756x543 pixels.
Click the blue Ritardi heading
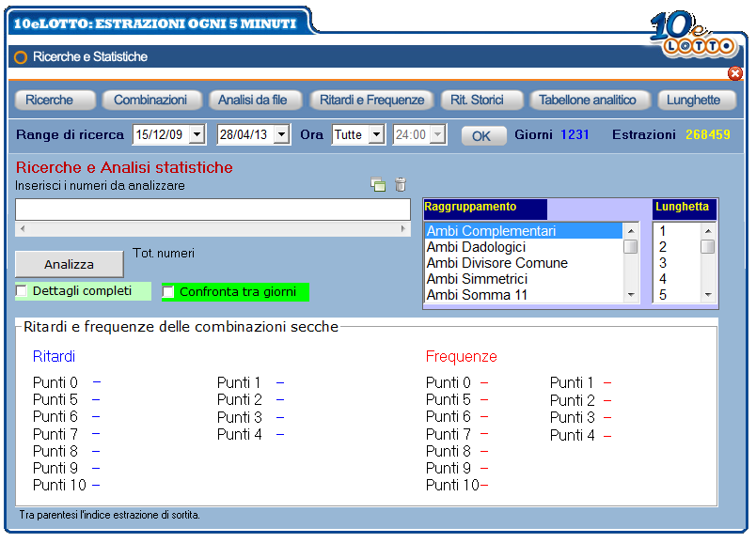54,357
